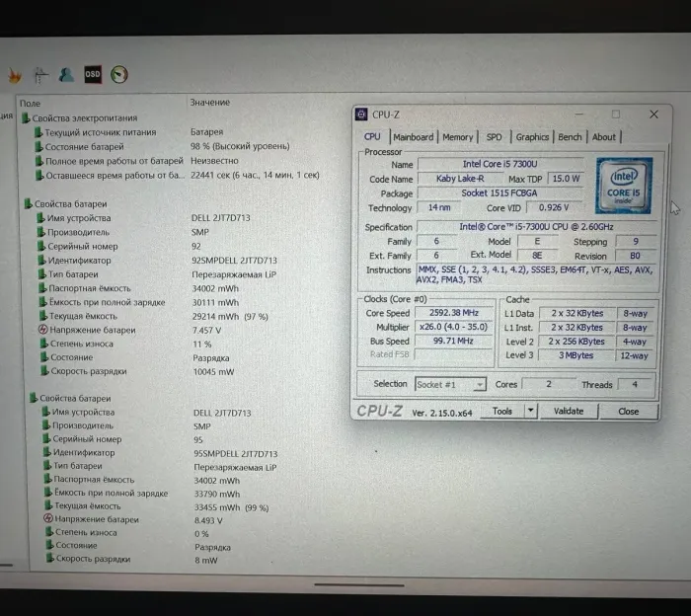The height and width of the screenshot is (616, 691).
Task: Expand the Tools dropdown arrow
Action: 530,411
